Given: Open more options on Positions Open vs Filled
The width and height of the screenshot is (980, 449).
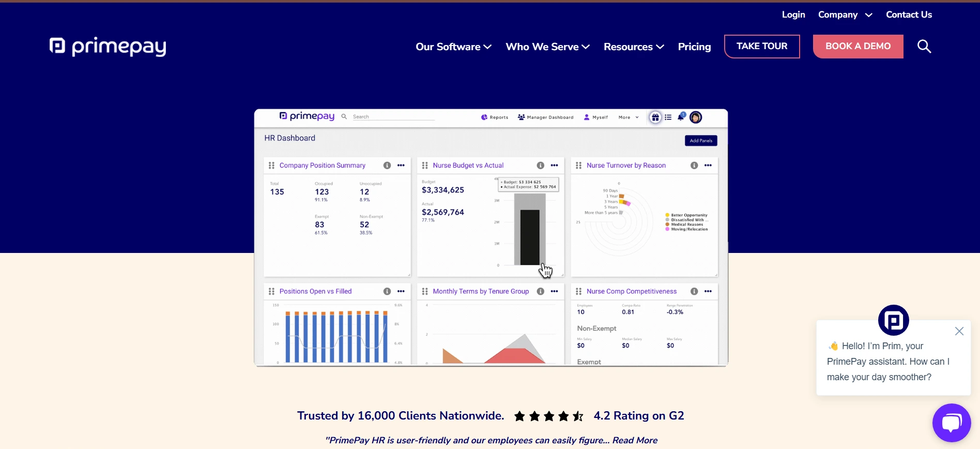Looking at the screenshot, I should coord(401,292).
